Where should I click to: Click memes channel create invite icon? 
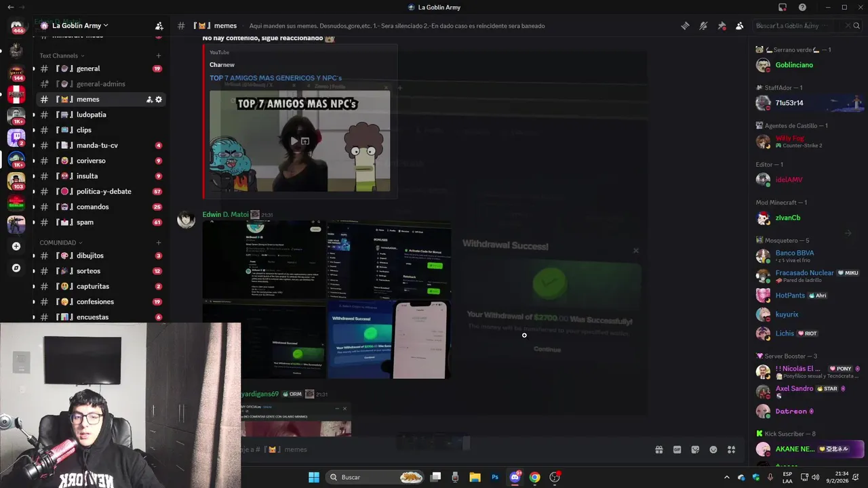[149, 100]
